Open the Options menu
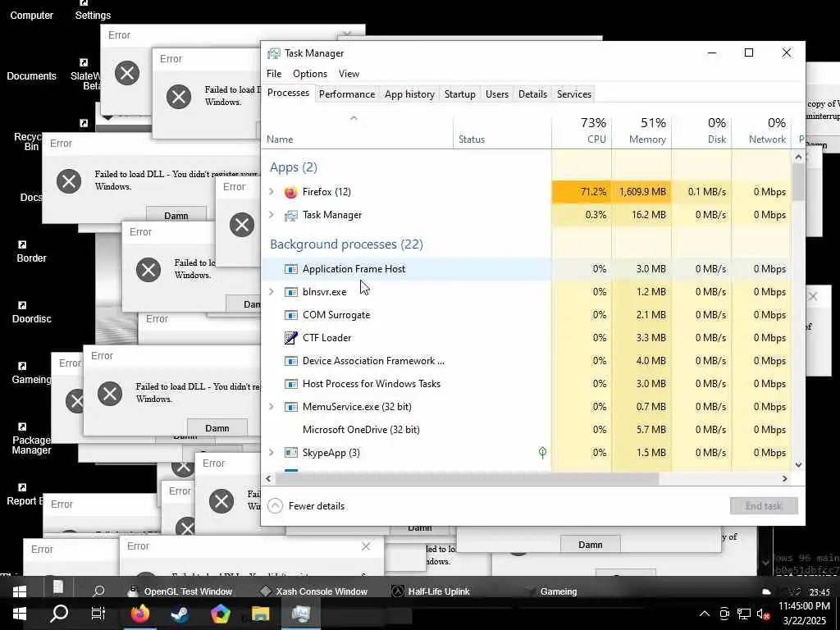The image size is (840, 630). coord(309,74)
